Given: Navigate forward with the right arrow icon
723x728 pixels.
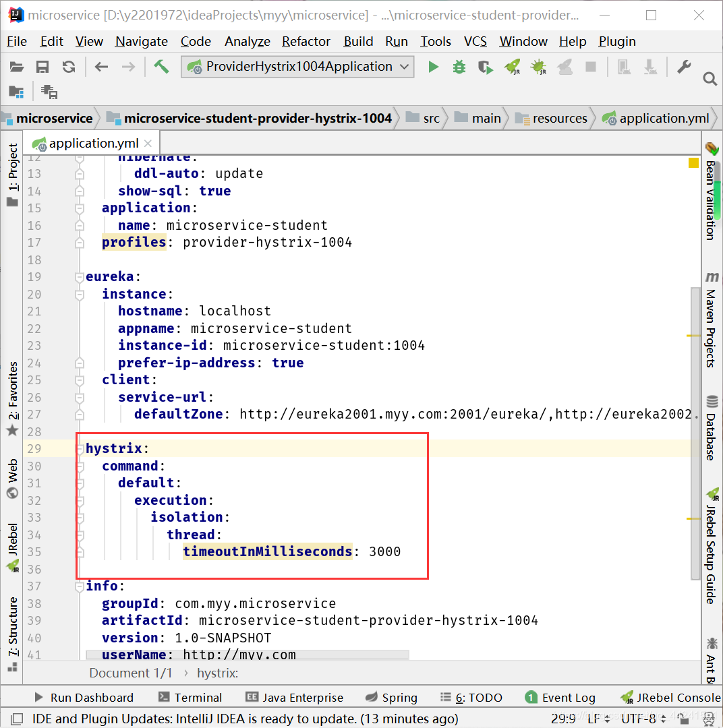Looking at the screenshot, I should coord(128,67).
